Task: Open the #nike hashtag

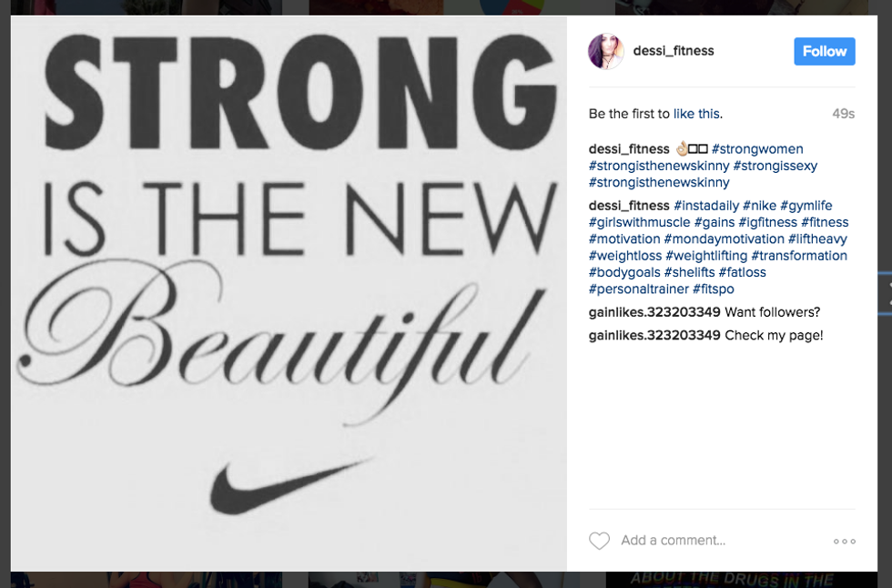Action: [761, 206]
